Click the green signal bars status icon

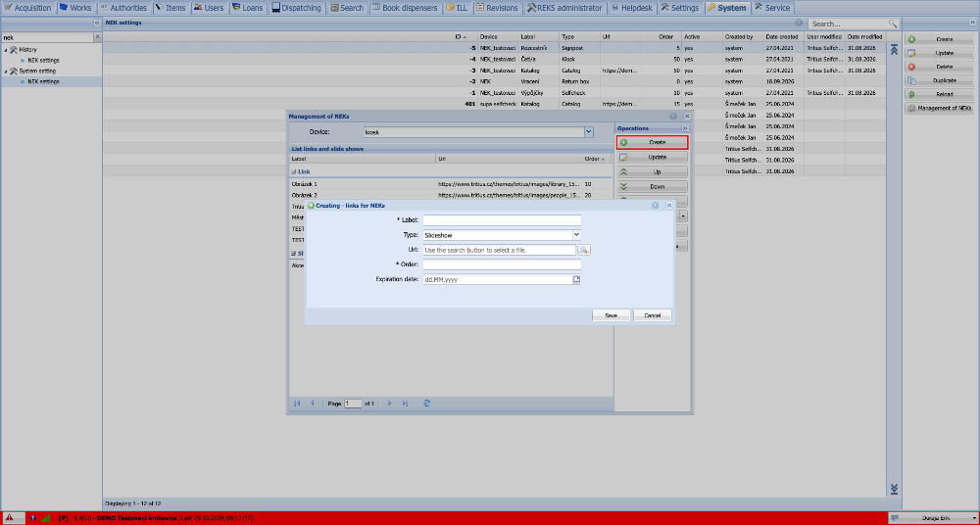(46, 518)
